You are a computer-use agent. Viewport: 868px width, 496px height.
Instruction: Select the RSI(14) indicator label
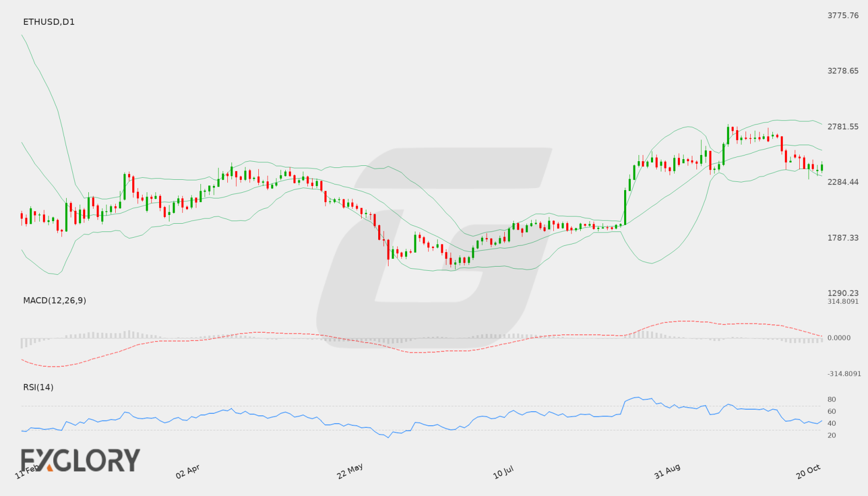38,387
